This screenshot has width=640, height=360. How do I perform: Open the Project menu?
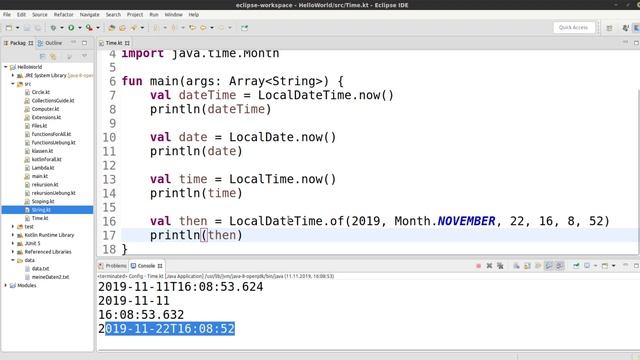pos(135,14)
